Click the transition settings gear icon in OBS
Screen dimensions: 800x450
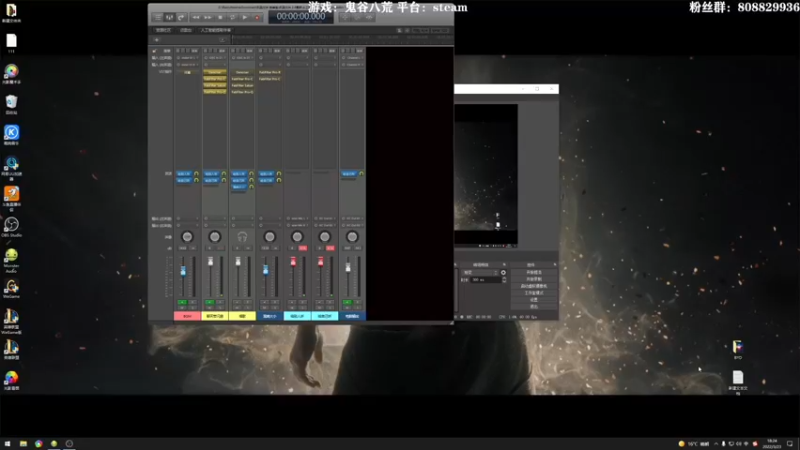click(504, 273)
